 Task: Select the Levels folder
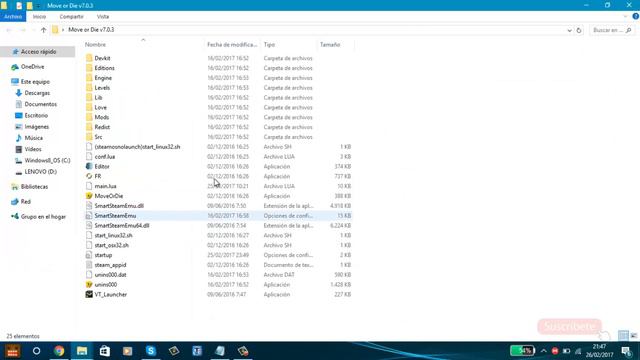coord(102,88)
